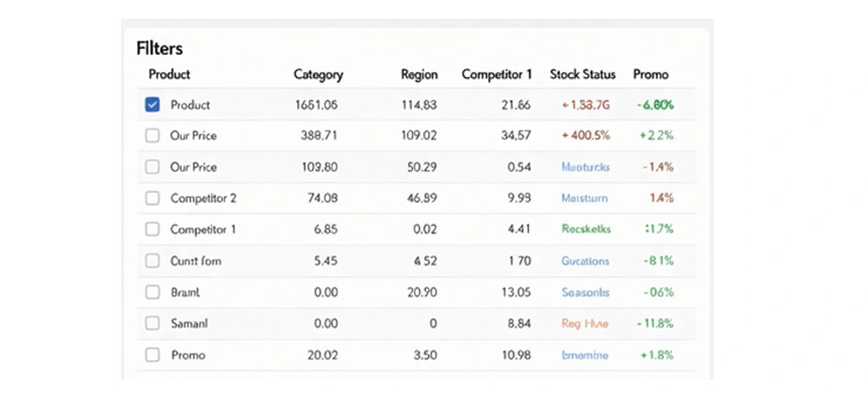Image resolution: width=868 pixels, height=394 pixels.
Task: Open the blue status link beside 10.98
Action: 585,355
